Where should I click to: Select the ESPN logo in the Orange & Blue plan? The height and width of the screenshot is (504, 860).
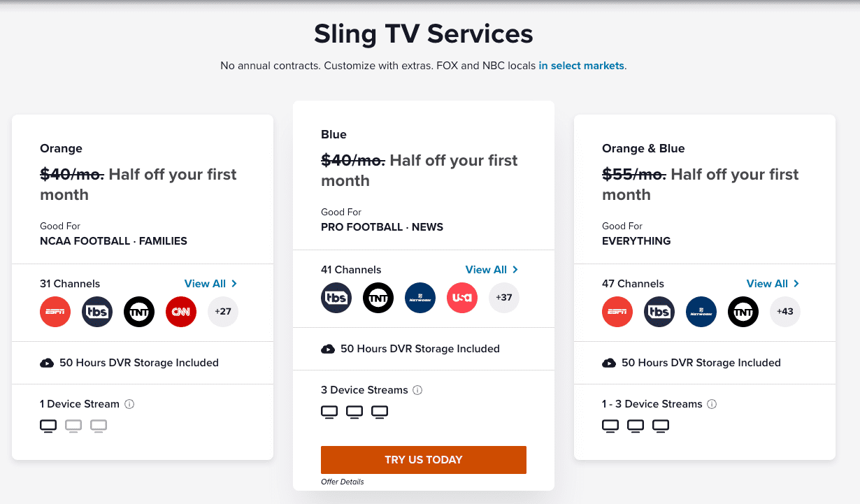[x=617, y=312]
